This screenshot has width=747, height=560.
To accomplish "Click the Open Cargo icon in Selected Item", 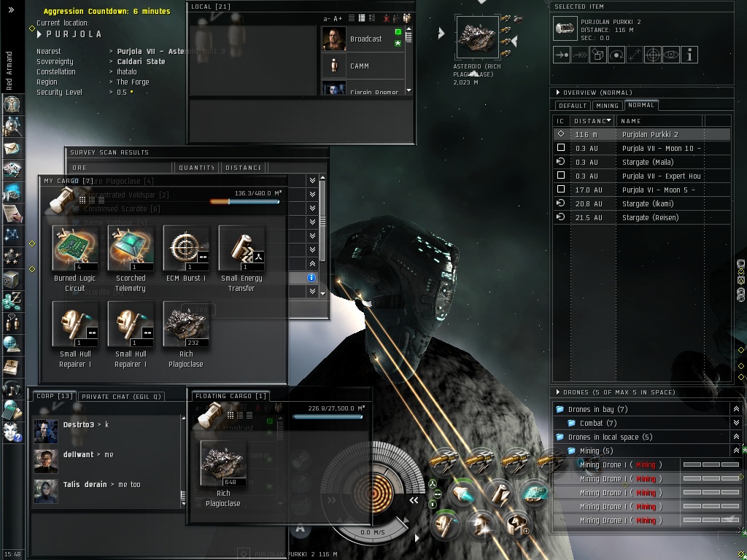I will pos(598,55).
